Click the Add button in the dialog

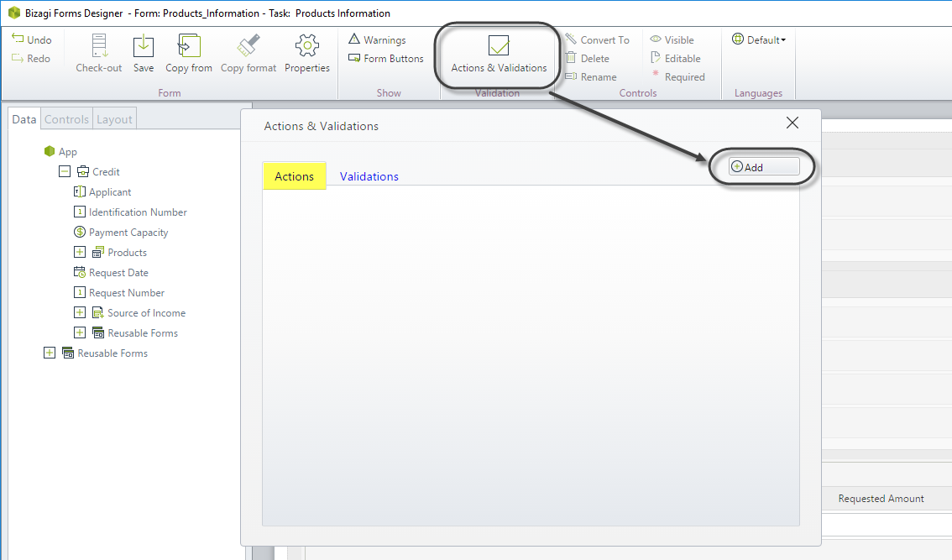point(764,167)
